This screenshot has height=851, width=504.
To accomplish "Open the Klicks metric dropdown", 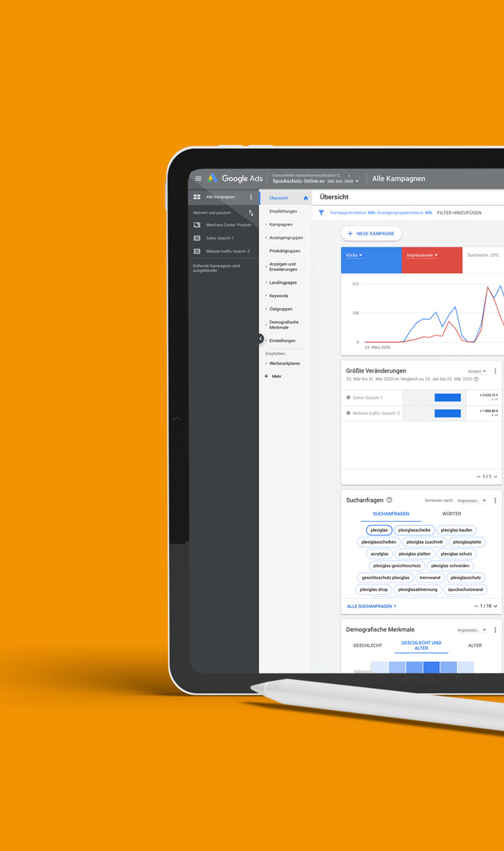I will click(x=354, y=255).
